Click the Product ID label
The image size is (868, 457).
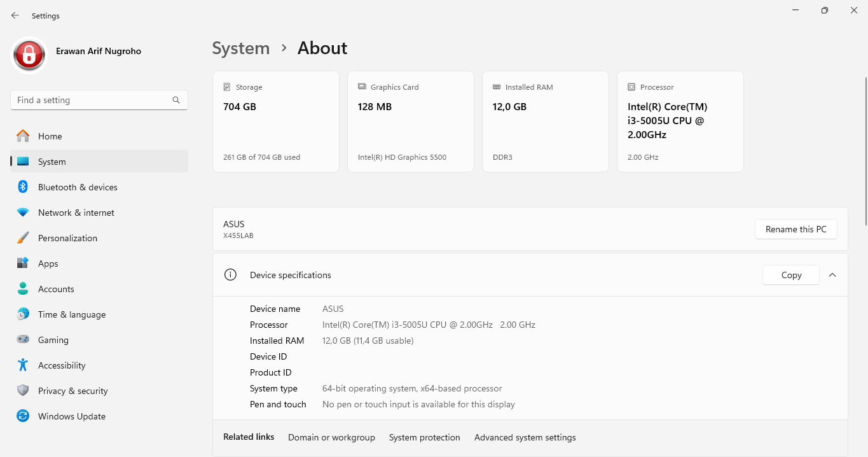coord(271,372)
